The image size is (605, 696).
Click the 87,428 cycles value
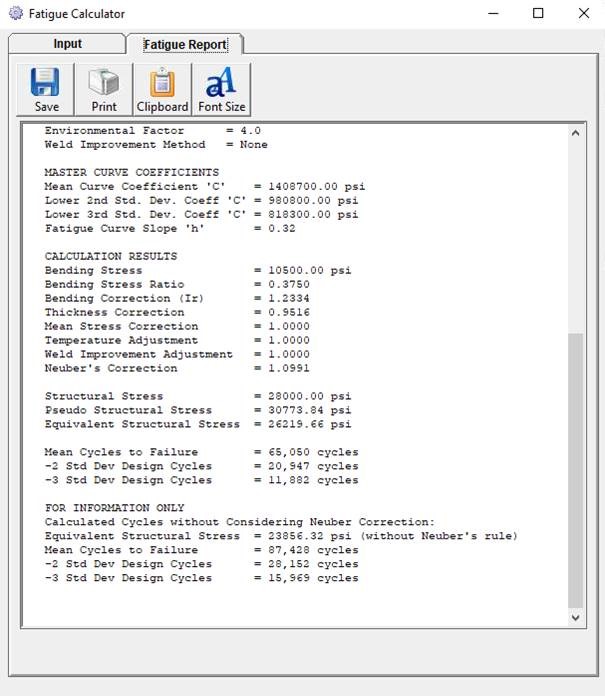pos(313,550)
